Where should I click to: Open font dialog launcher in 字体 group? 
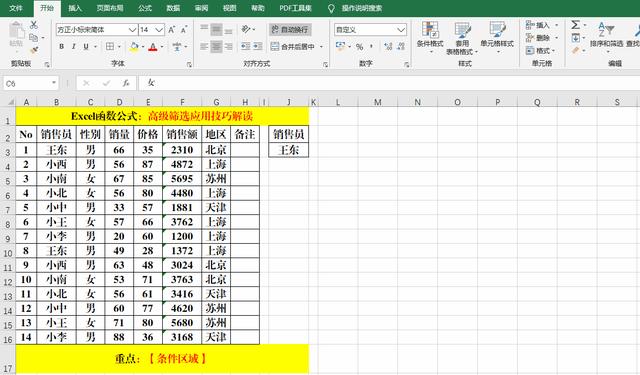[189, 64]
